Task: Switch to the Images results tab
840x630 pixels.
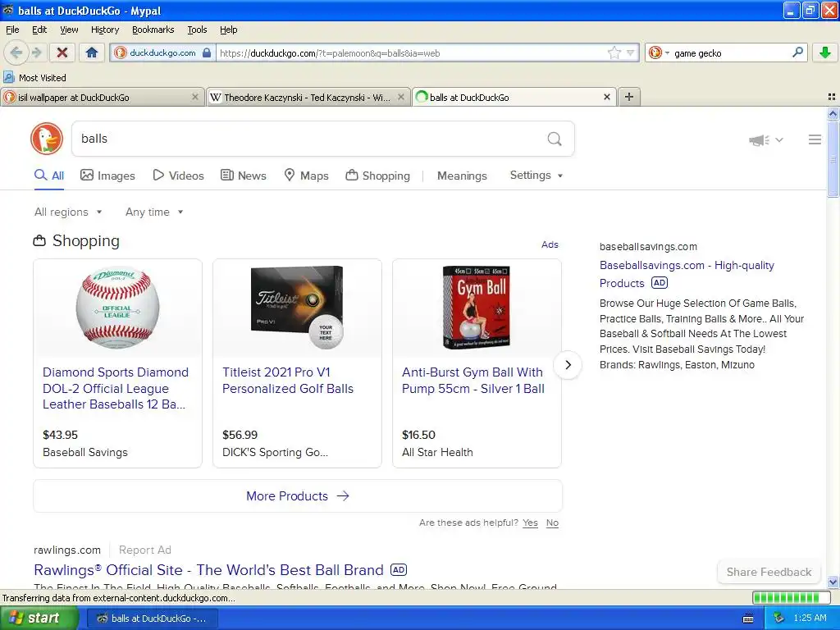Action: [x=107, y=176]
